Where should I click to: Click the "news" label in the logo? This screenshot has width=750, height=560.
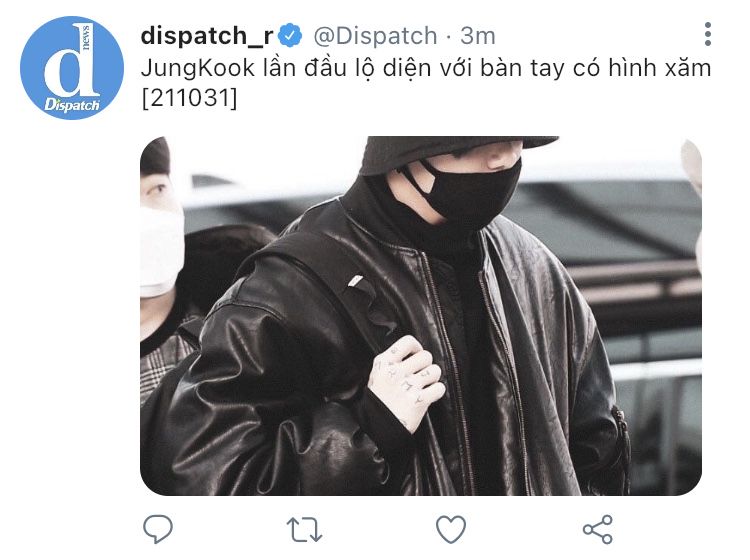(x=86, y=36)
